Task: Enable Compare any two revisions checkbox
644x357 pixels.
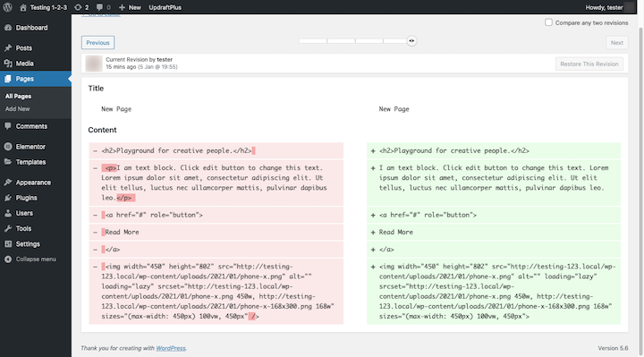Action: click(x=548, y=22)
